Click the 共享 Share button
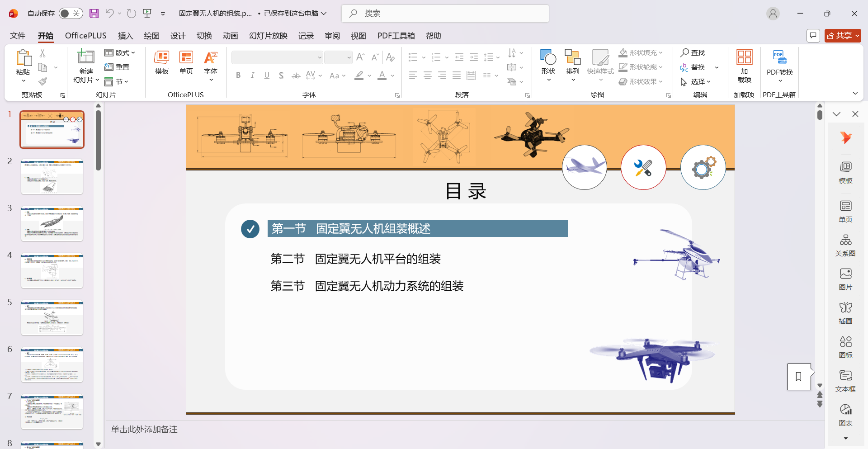 [843, 36]
